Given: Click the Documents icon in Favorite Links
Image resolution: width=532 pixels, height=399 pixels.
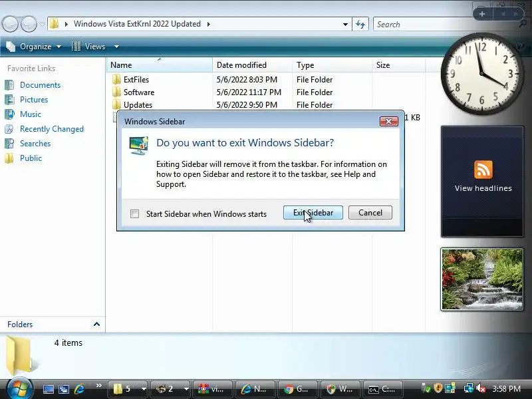Looking at the screenshot, I should pyautogui.click(x=9, y=85).
